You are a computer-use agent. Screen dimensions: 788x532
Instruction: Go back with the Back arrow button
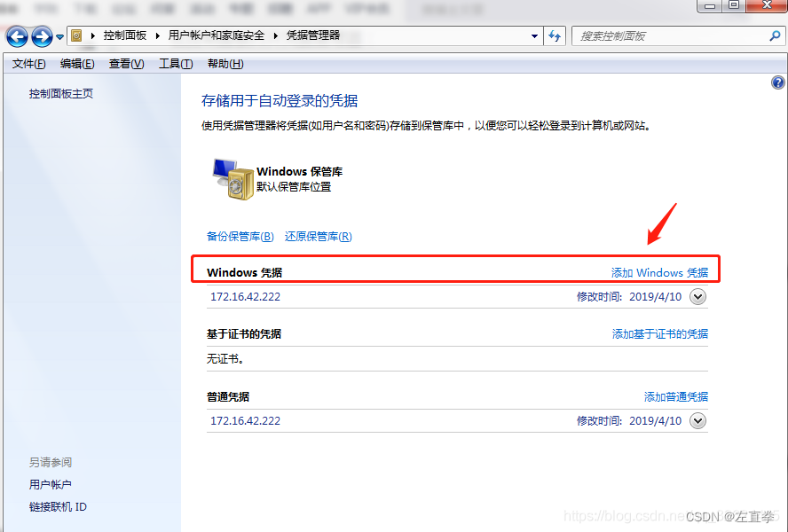[x=18, y=36]
